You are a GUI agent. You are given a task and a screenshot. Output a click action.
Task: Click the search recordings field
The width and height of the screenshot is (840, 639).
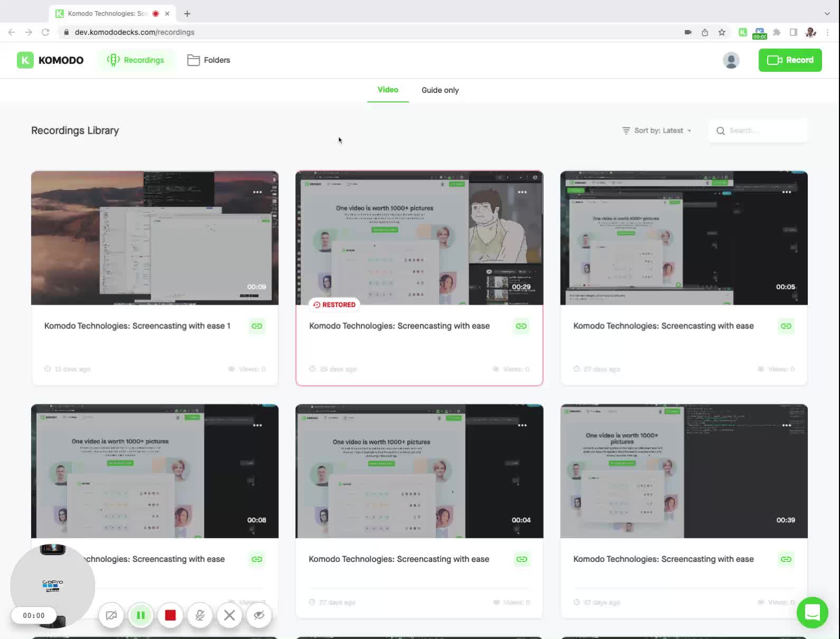click(758, 130)
